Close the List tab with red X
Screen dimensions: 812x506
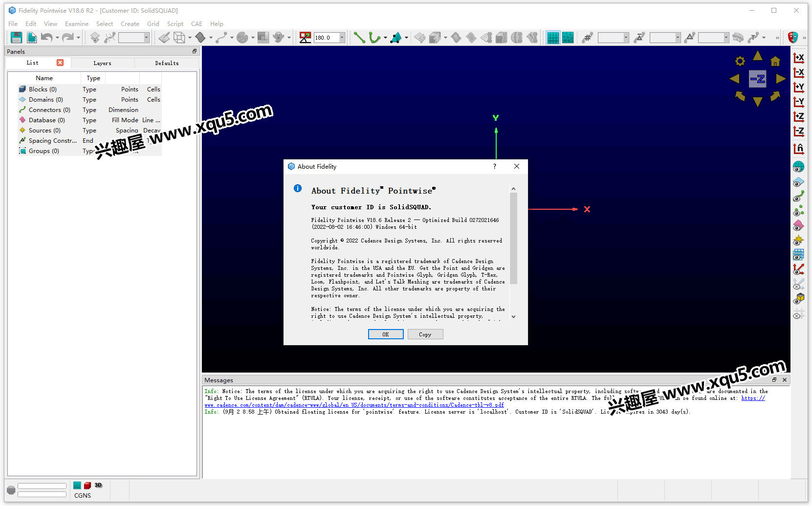pos(60,63)
